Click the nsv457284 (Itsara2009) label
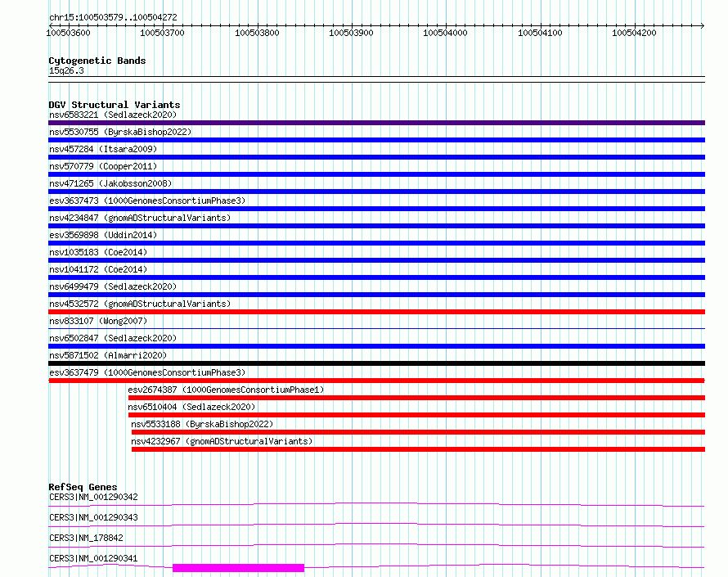The image size is (728, 577). 103,149
